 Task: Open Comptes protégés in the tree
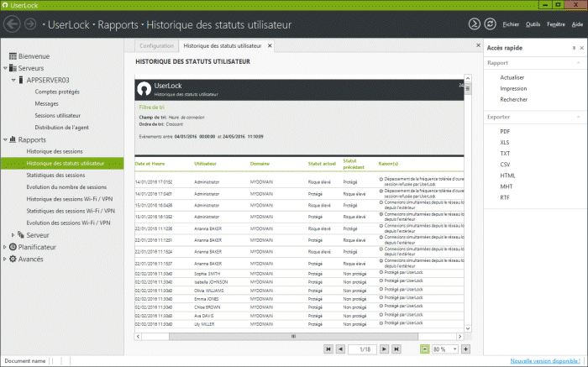coord(57,92)
